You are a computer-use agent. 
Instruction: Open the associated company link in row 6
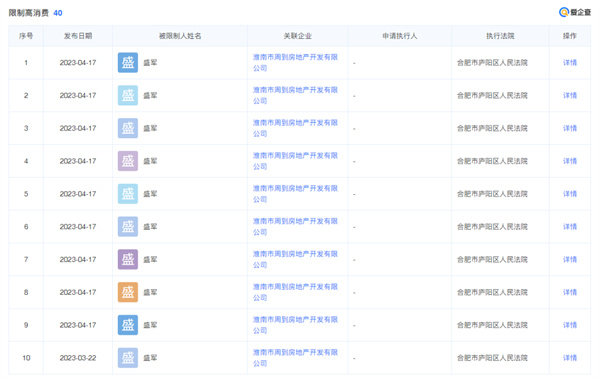pyautogui.click(x=295, y=226)
